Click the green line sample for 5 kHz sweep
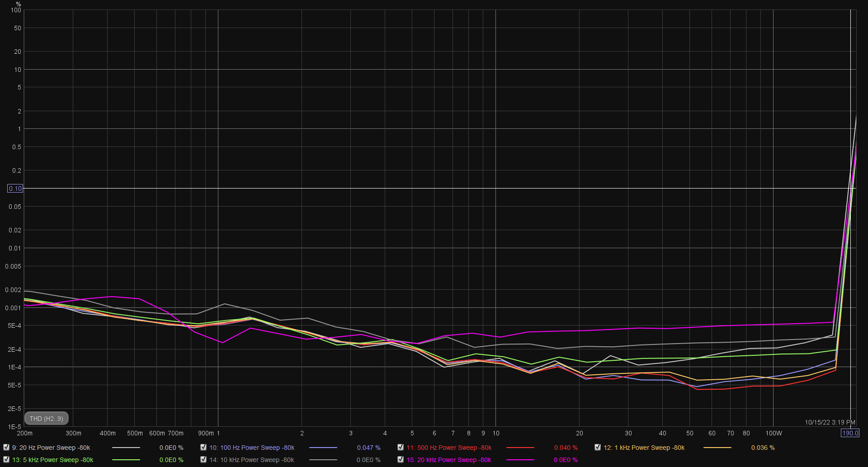868x467 pixels. tap(126, 460)
